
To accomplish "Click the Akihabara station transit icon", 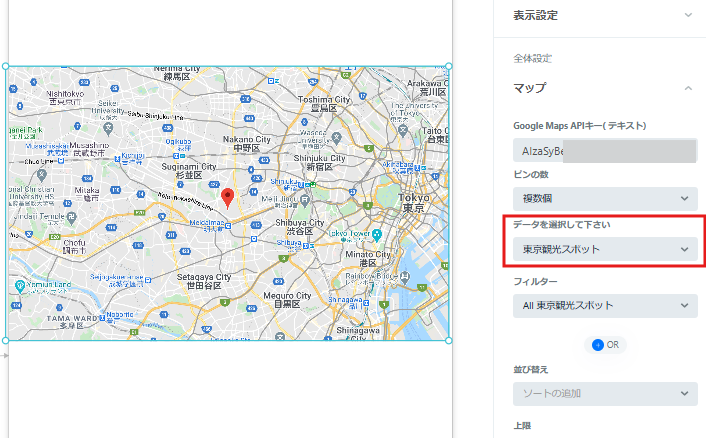I will (417, 168).
